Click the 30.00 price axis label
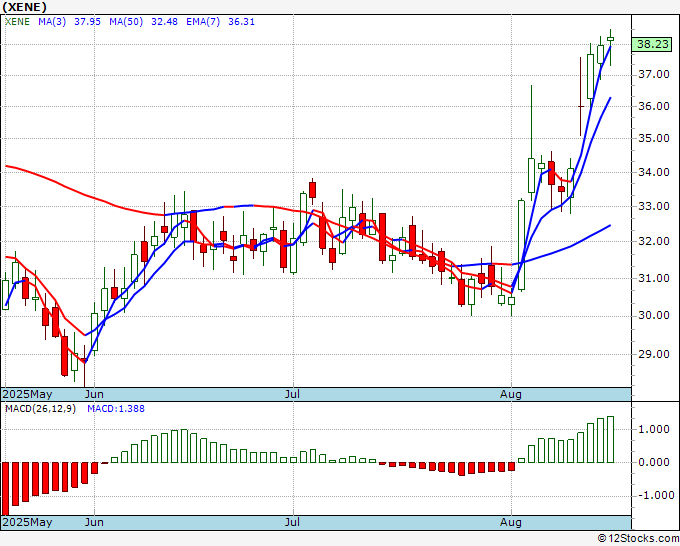This screenshot has width=680, height=546. click(654, 315)
